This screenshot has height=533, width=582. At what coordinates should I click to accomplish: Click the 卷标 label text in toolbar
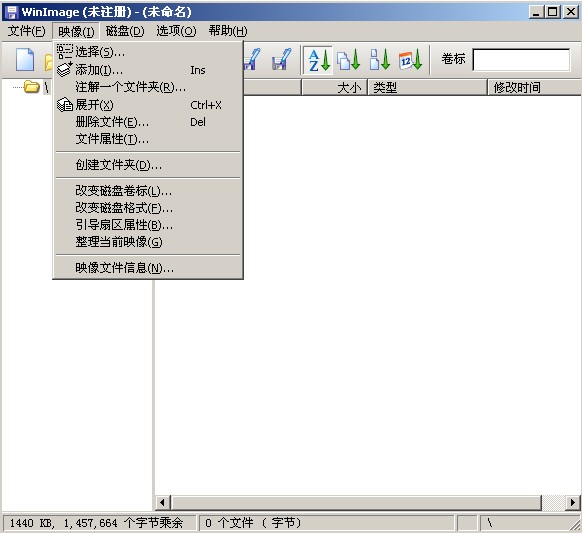tap(453, 59)
